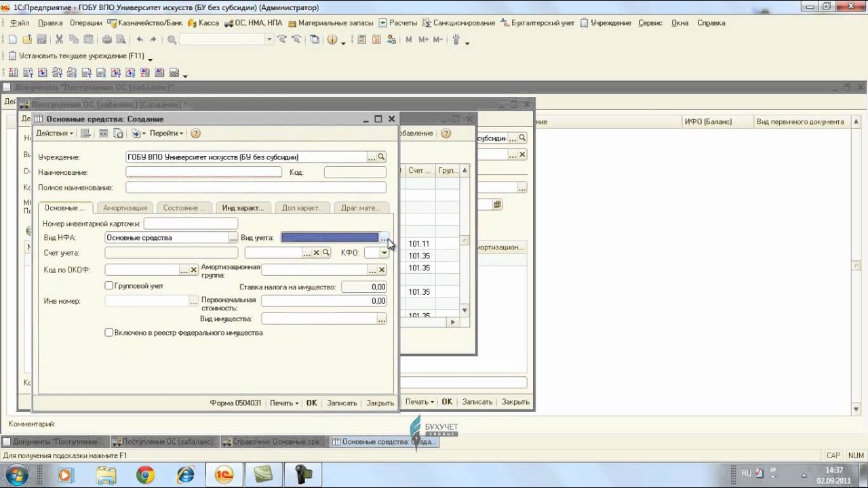Click the Первоначальная стоимость value field
The width and height of the screenshot is (868, 488).
[324, 301]
